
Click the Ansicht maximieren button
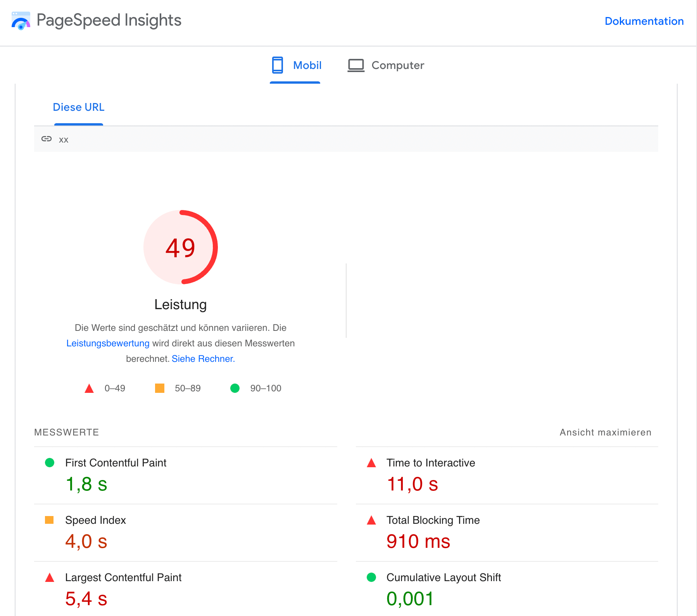click(x=606, y=432)
